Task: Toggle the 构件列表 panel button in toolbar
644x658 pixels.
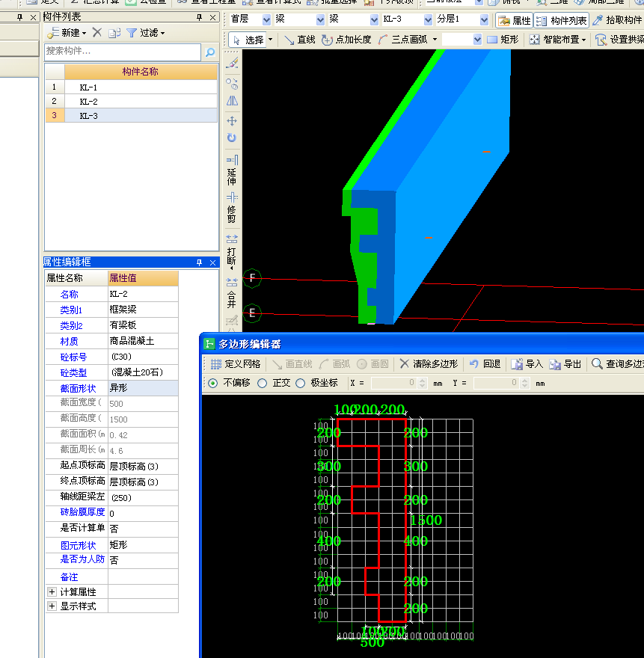Action: pos(562,20)
